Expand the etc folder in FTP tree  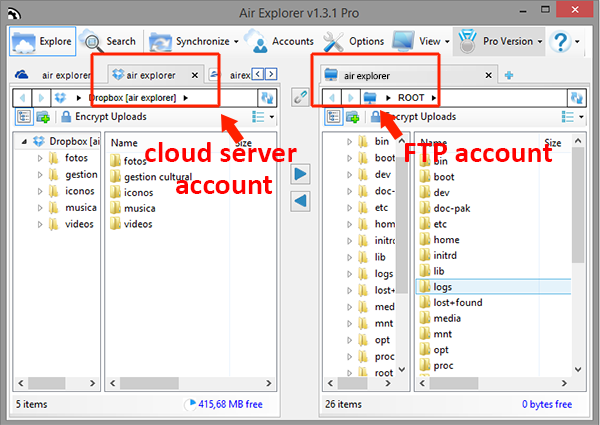[349, 208]
